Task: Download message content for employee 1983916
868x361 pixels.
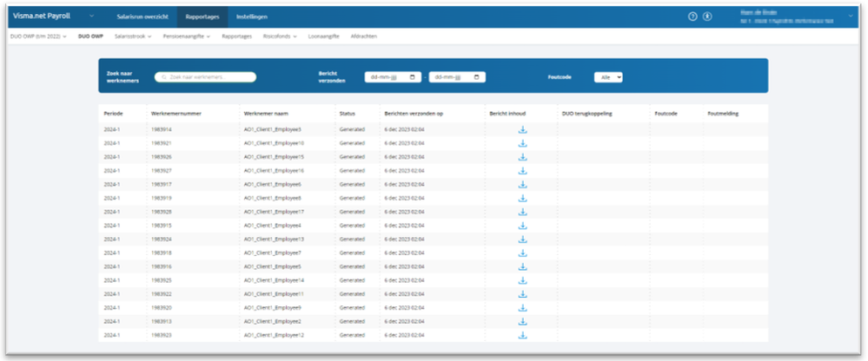Action: [x=522, y=266]
